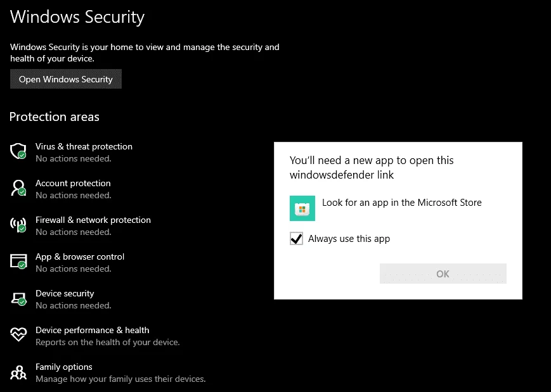Open the Virus & threat protection link
The image size is (551, 392).
click(84, 146)
